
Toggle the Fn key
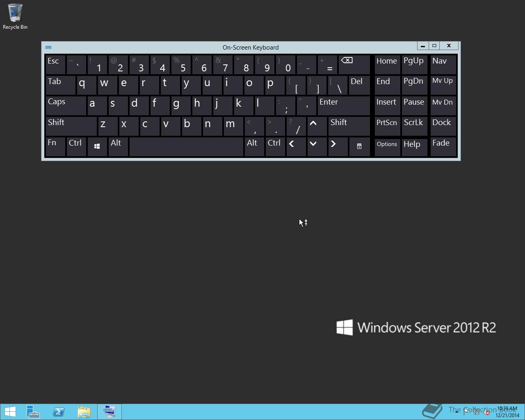tap(55, 147)
